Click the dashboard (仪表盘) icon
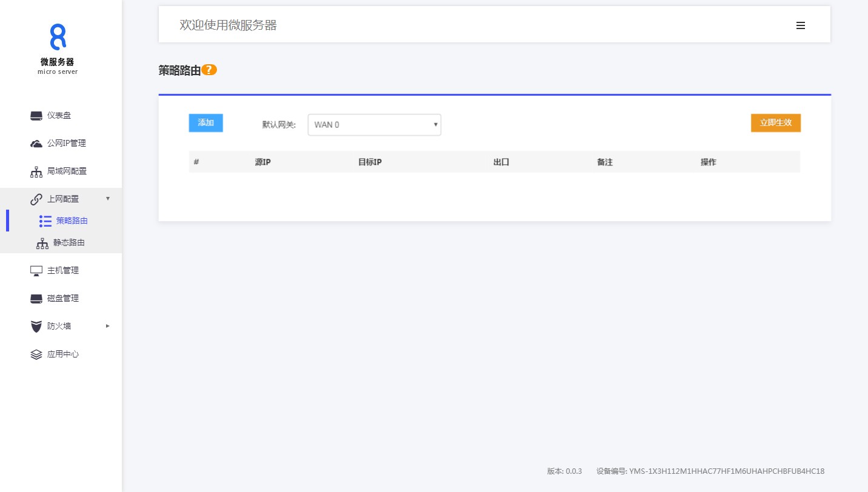The width and height of the screenshot is (868, 492). click(x=36, y=116)
